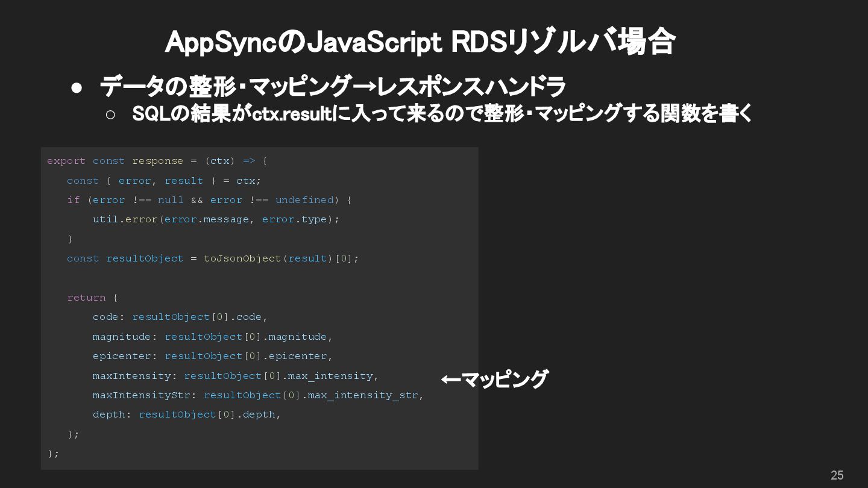
Task: Click the 'depth: resultObject[0].depth,' line
Action: (x=186, y=414)
